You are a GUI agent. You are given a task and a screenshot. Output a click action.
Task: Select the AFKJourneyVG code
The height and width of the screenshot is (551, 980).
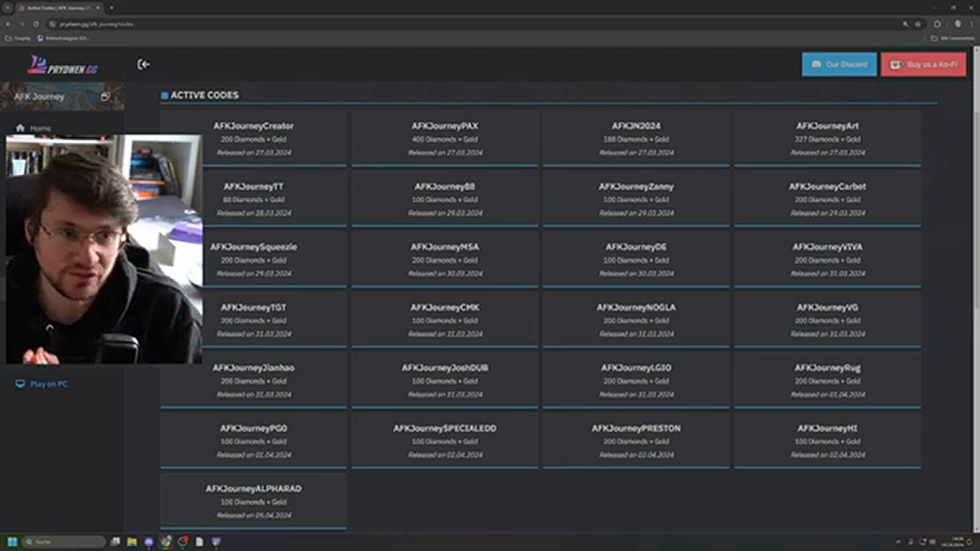pyautogui.click(x=827, y=320)
